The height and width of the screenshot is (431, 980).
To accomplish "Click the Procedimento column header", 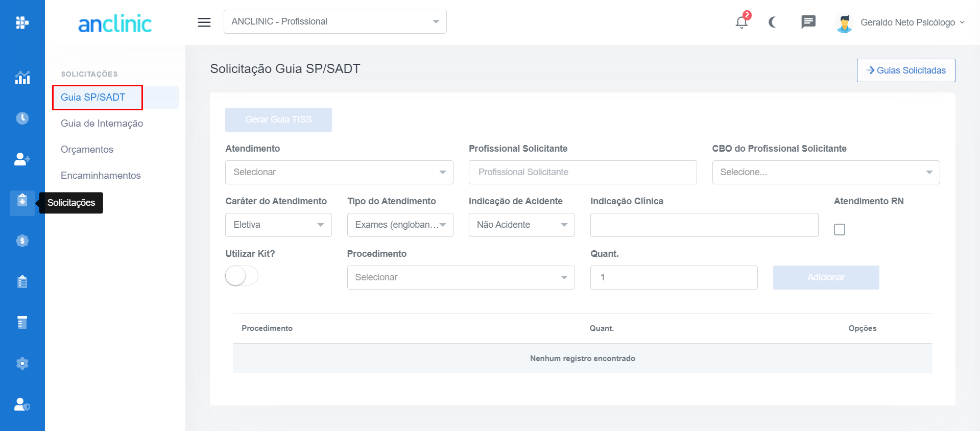I will tap(267, 328).
